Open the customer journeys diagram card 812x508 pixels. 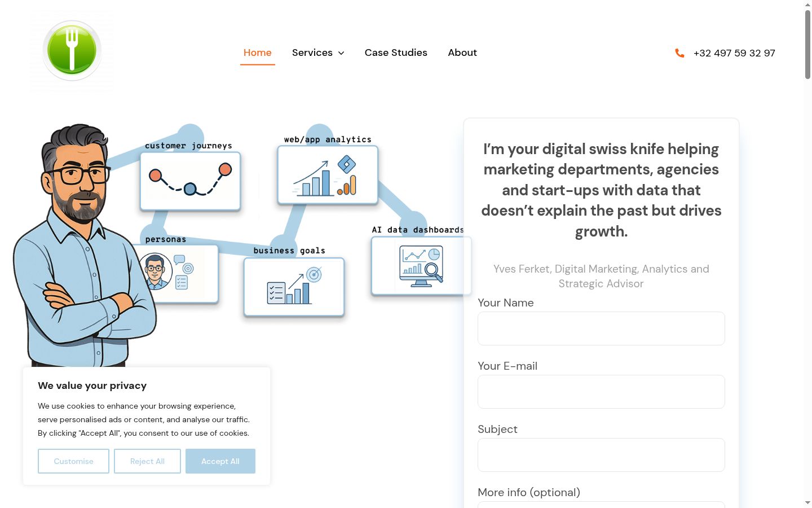[x=190, y=181]
